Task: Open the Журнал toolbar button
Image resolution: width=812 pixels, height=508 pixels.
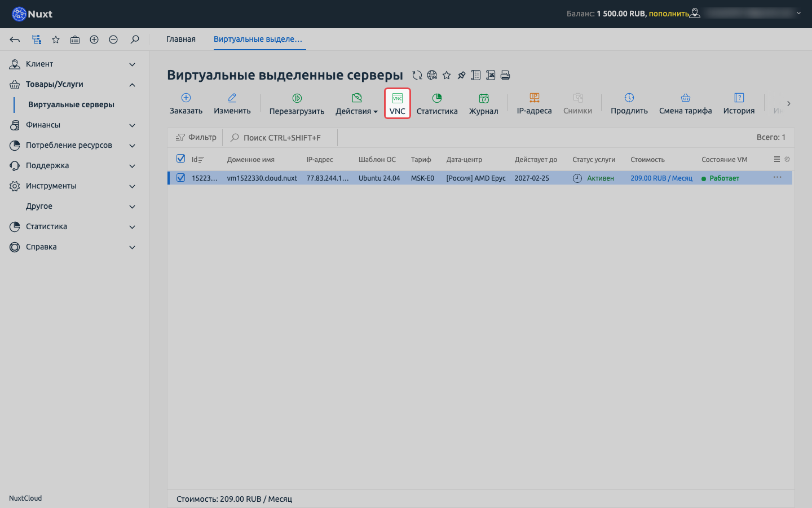Action: click(x=484, y=104)
